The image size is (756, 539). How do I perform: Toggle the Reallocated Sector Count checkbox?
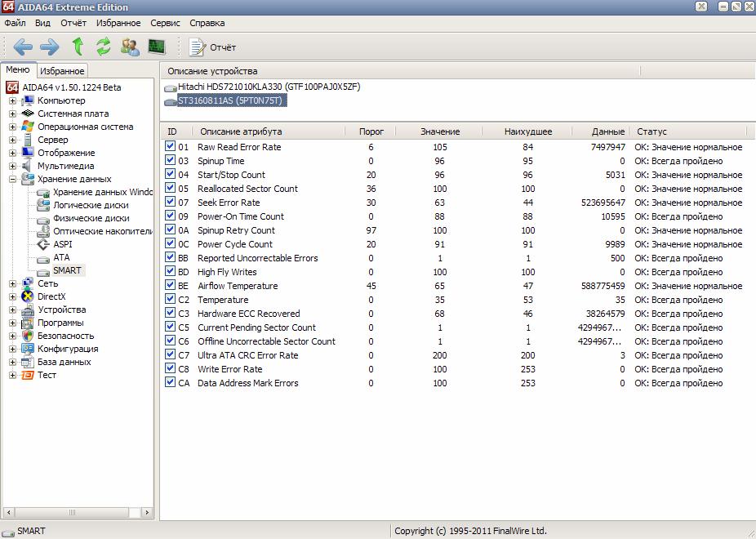(170, 188)
